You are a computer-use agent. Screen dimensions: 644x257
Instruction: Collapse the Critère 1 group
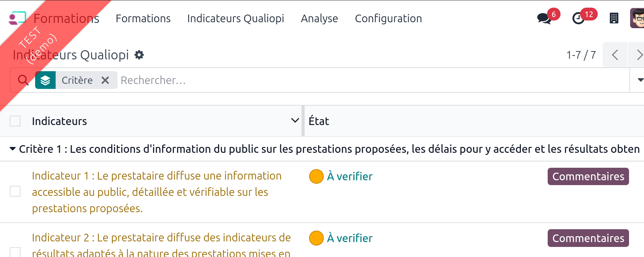(x=13, y=149)
